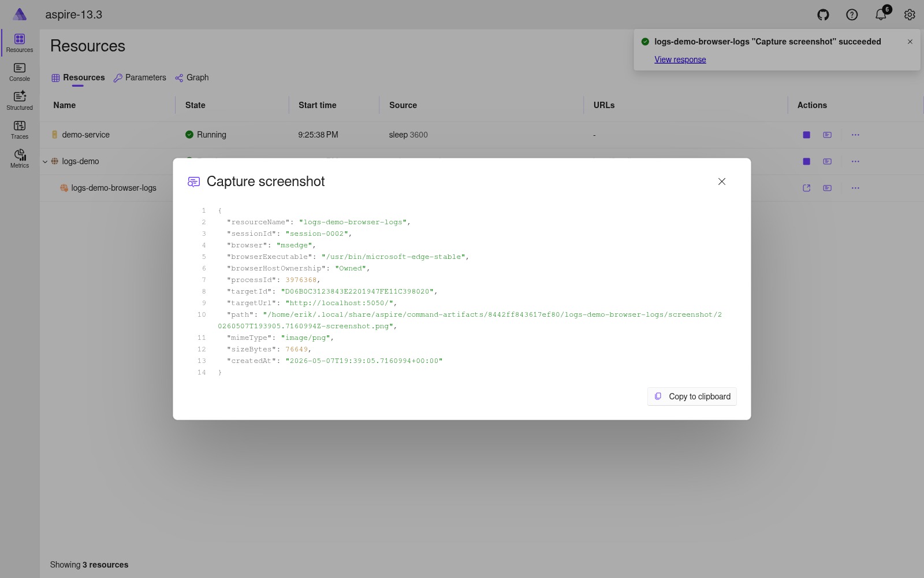Open console logs for logs-demo-browser-logs
This screenshot has width=924, height=578.
click(x=828, y=188)
